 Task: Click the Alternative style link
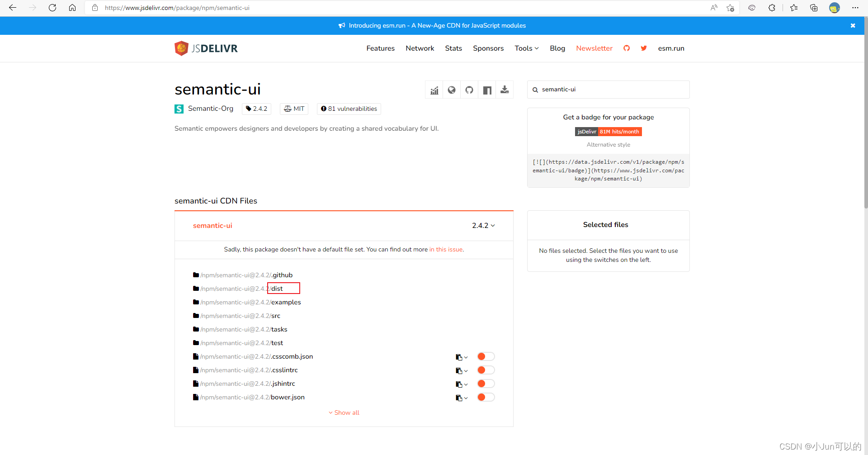pyautogui.click(x=608, y=145)
